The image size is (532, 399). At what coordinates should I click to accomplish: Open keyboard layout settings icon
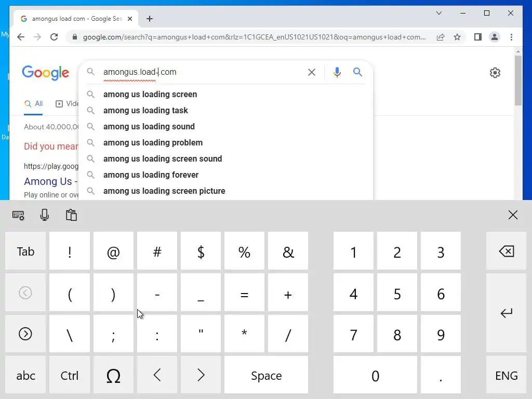(18, 215)
